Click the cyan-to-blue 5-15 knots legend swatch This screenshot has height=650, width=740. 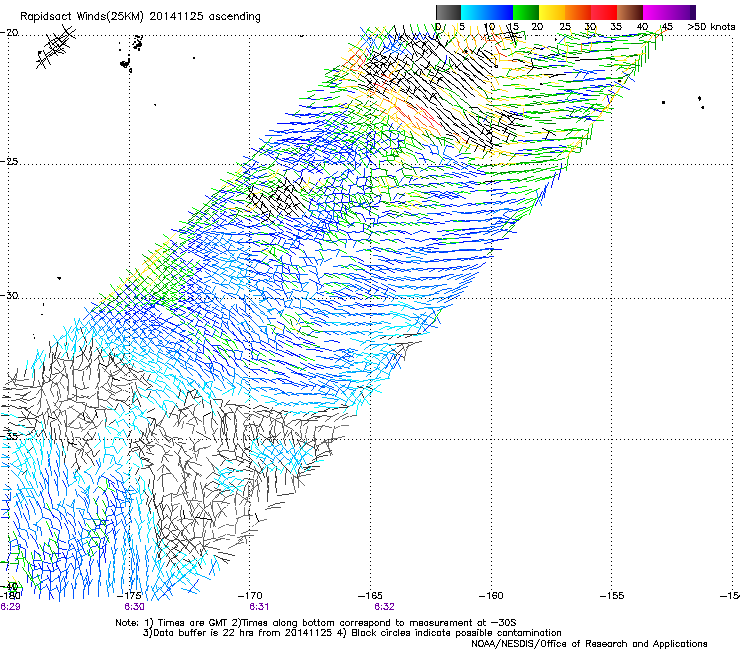(x=487, y=12)
